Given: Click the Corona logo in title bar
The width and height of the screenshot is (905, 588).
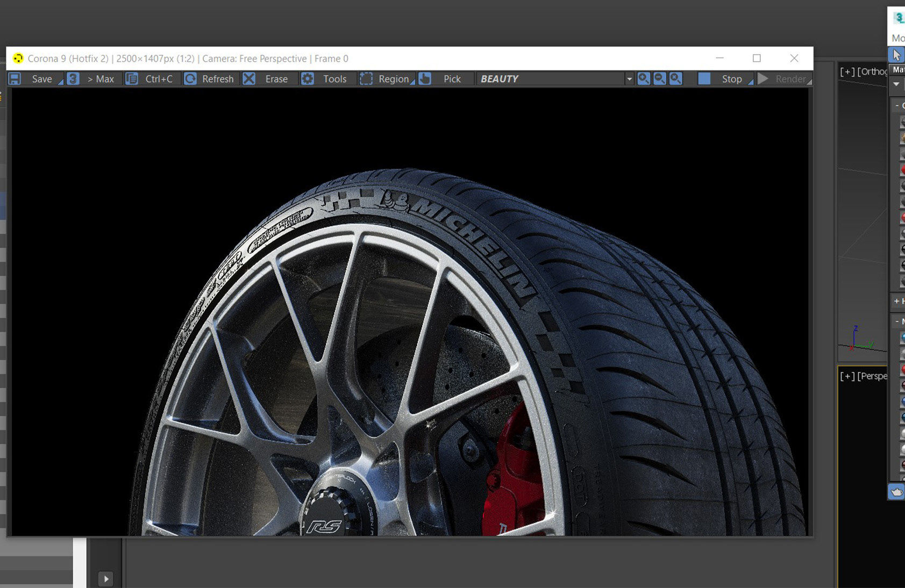Looking at the screenshot, I should click(18, 58).
